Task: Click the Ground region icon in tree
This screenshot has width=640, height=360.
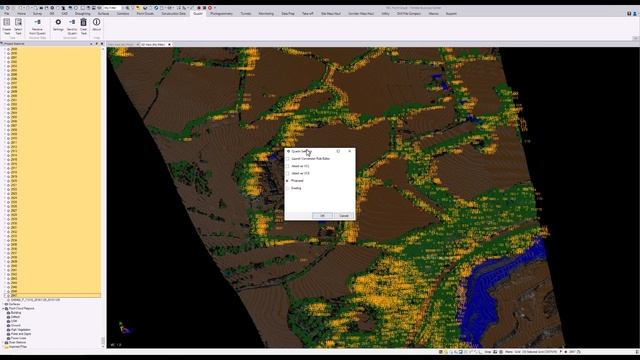Action: point(8,325)
